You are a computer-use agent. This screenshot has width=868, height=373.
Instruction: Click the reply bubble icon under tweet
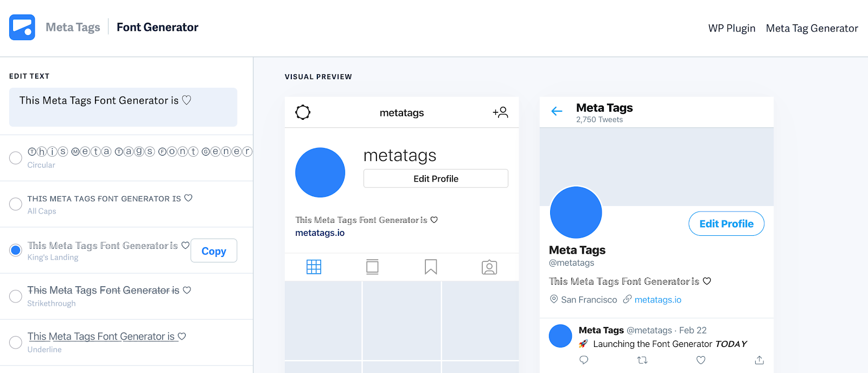coord(584,359)
